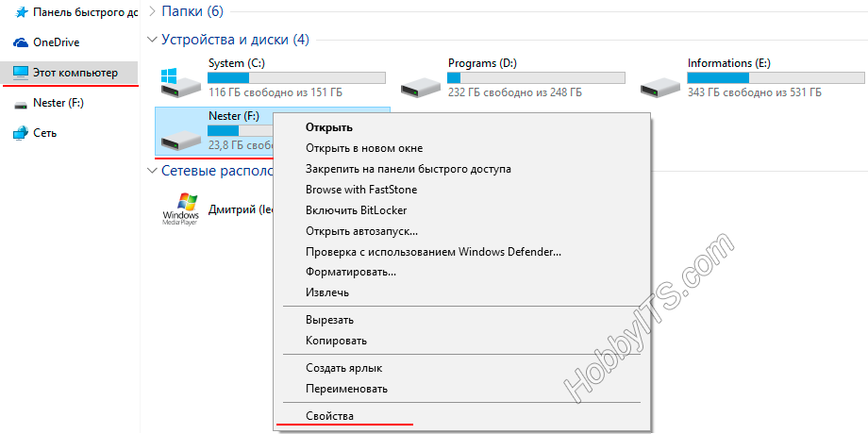Click the Сеть network icon in sidebar

pos(20,133)
